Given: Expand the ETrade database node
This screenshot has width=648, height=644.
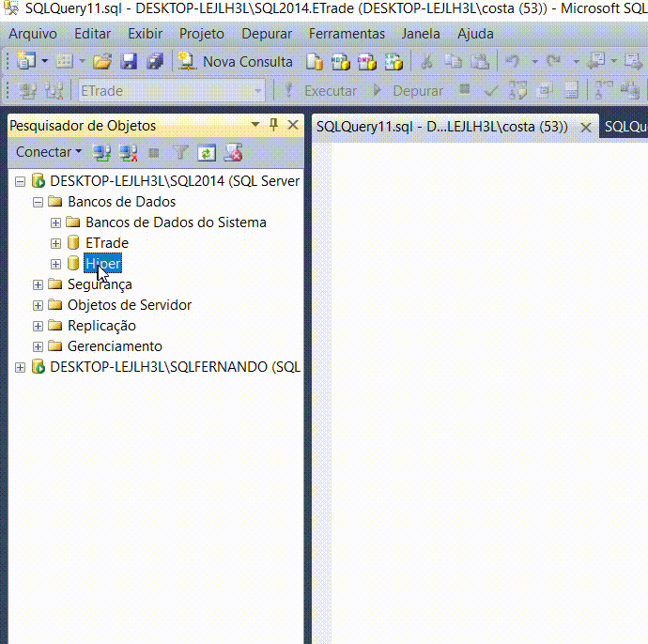Looking at the screenshot, I should tap(55, 243).
